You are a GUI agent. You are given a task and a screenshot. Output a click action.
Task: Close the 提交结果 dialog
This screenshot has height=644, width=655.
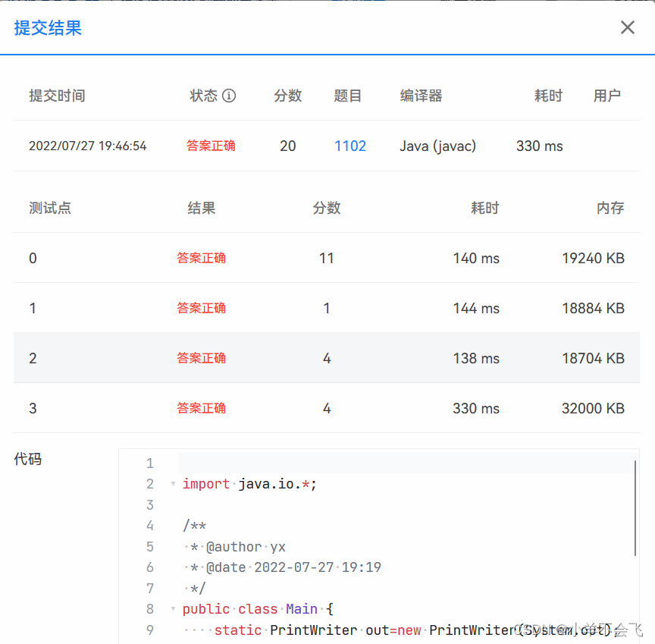628,27
